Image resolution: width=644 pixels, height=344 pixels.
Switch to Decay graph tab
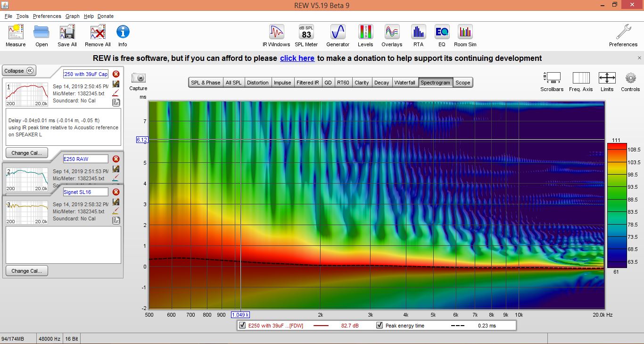(382, 83)
